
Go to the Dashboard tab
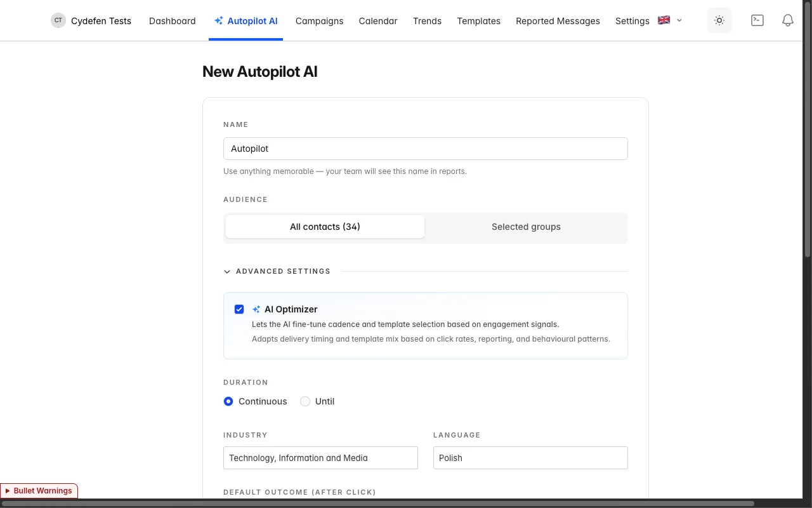[173, 21]
